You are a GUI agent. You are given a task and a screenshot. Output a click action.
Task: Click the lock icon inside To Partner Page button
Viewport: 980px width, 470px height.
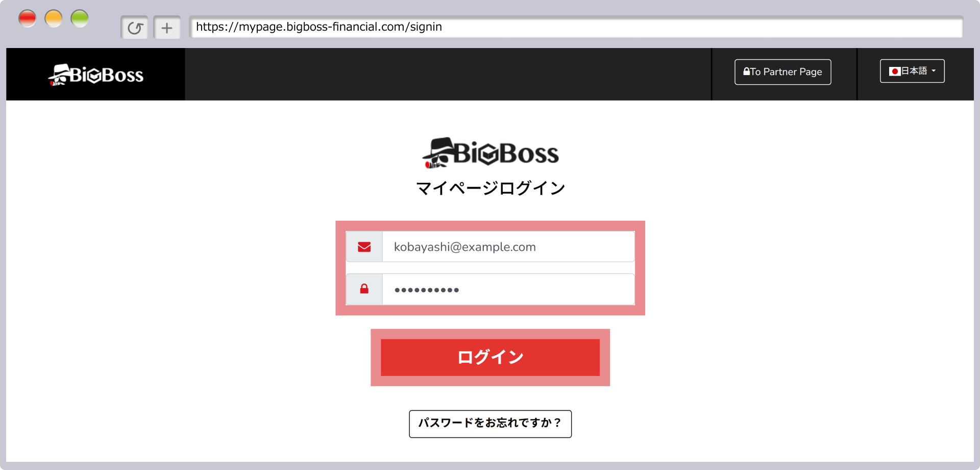click(746, 72)
